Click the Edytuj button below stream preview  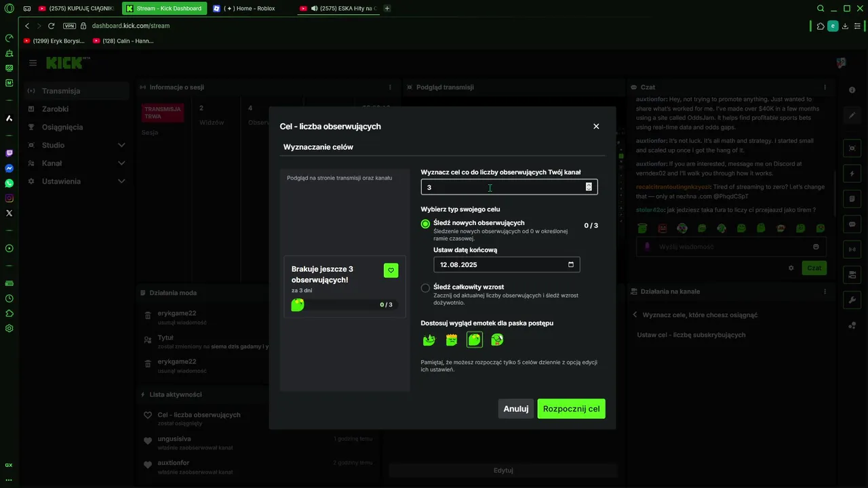pyautogui.click(x=503, y=470)
